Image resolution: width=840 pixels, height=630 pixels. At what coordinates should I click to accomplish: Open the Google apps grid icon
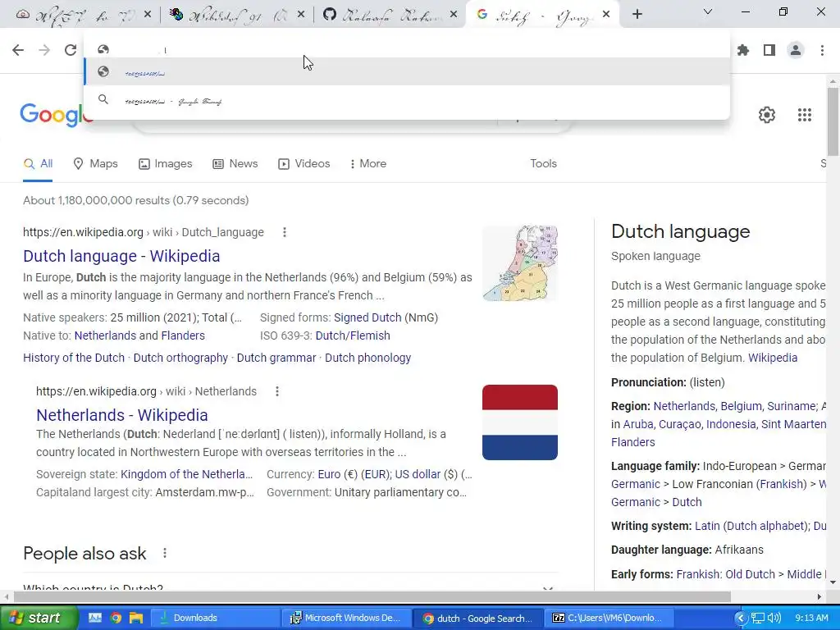(x=805, y=115)
